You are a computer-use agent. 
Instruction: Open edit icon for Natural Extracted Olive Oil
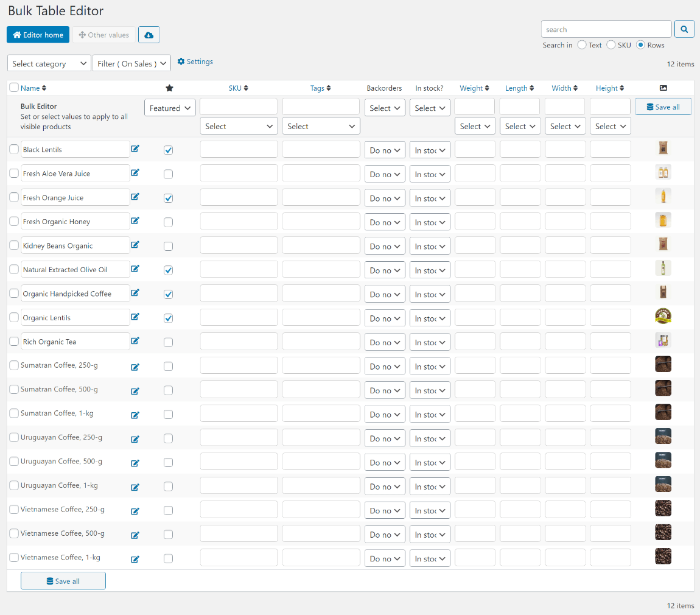tap(135, 269)
